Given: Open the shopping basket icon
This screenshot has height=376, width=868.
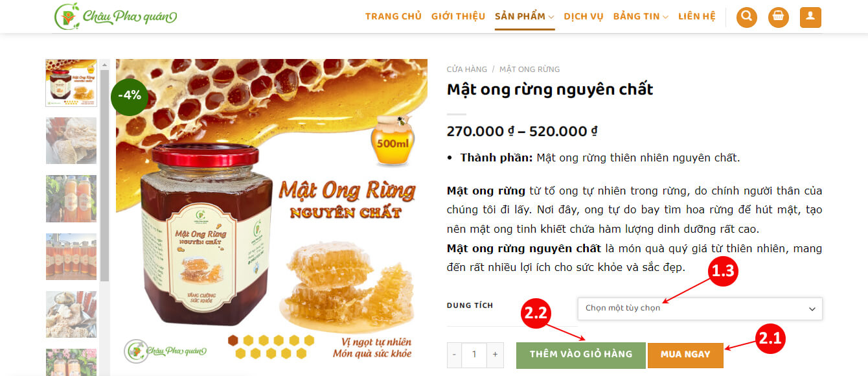Looking at the screenshot, I should [779, 17].
